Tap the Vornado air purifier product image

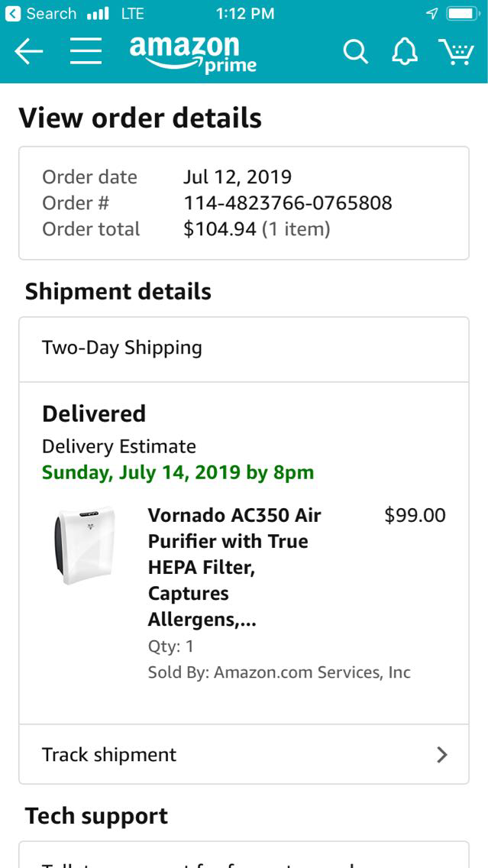(85, 543)
